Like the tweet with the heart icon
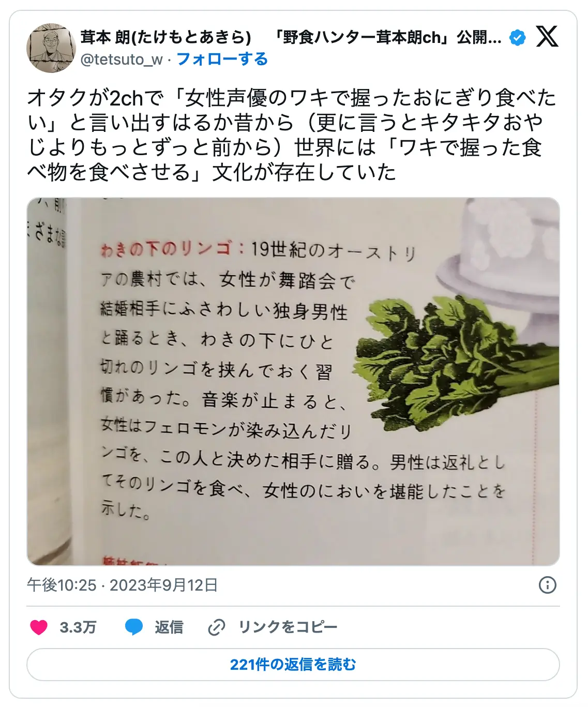 (x=39, y=627)
